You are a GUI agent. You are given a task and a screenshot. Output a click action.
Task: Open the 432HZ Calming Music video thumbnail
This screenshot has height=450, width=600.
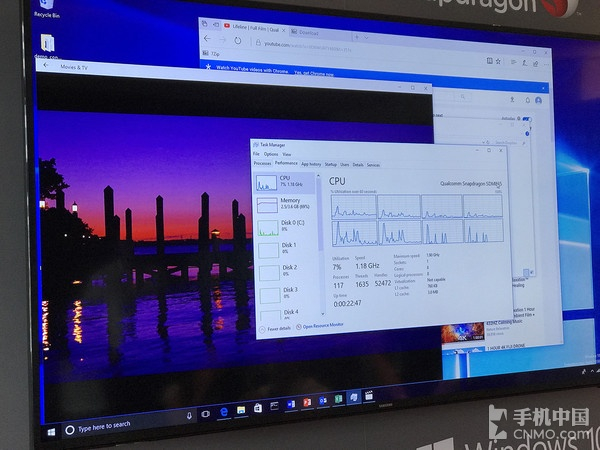click(x=463, y=332)
